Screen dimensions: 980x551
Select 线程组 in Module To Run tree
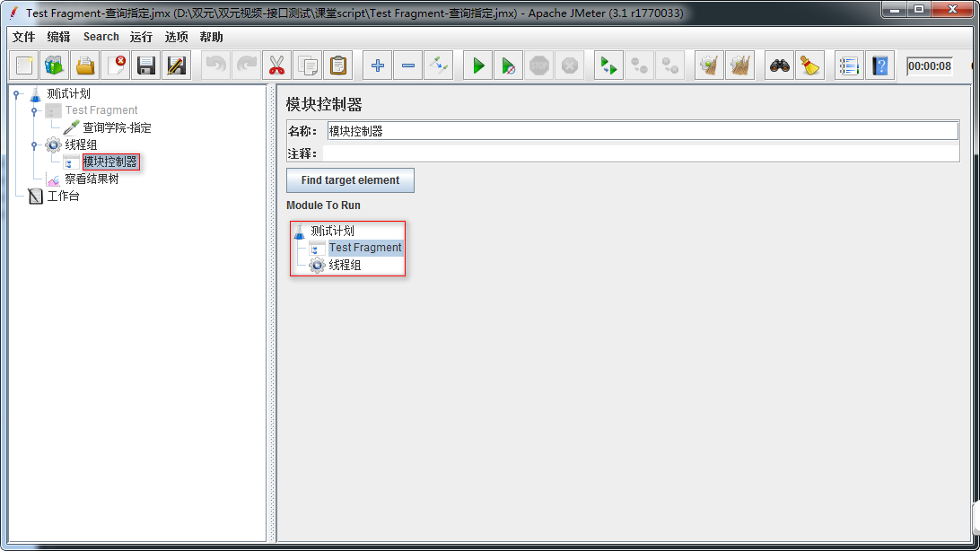(345, 265)
